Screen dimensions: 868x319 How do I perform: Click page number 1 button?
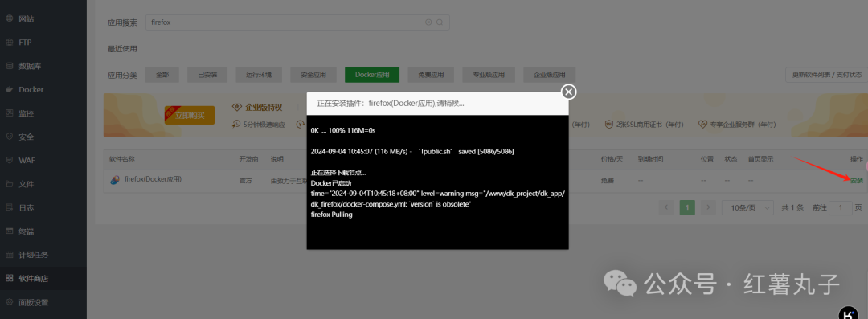(x=687, y=207)
